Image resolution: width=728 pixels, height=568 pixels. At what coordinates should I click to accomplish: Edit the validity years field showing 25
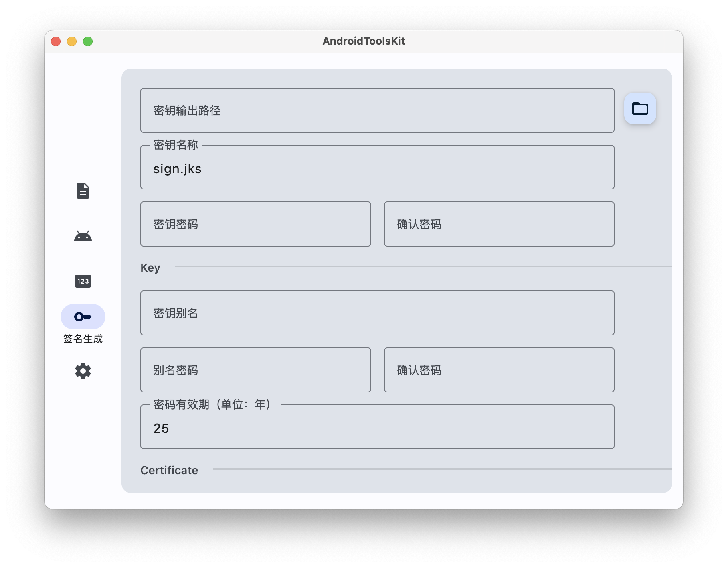pos(377,427)
